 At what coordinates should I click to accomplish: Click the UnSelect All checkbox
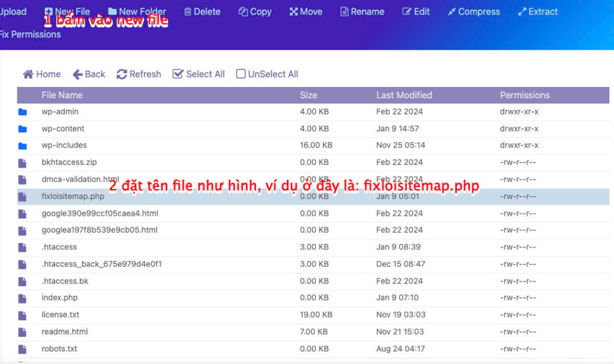tap(240, 73)
